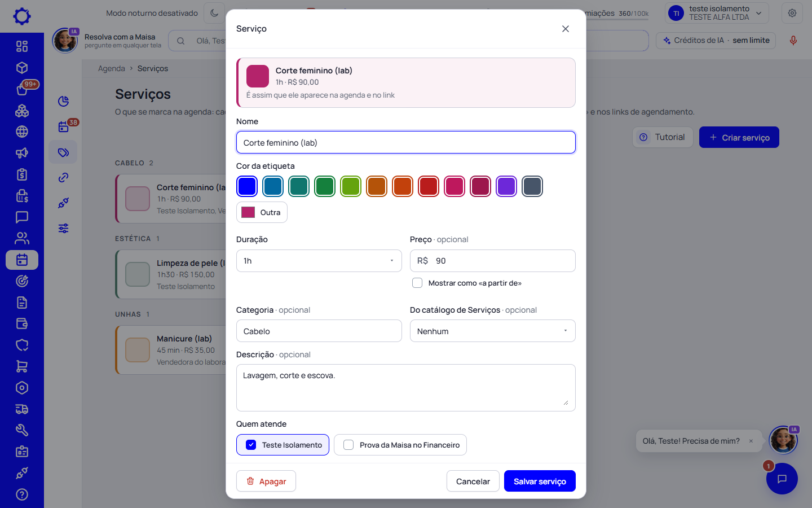The image size is (812, 508).
Task: Open the 'Manicure (lab)' service card
Action: click(171, 350)
